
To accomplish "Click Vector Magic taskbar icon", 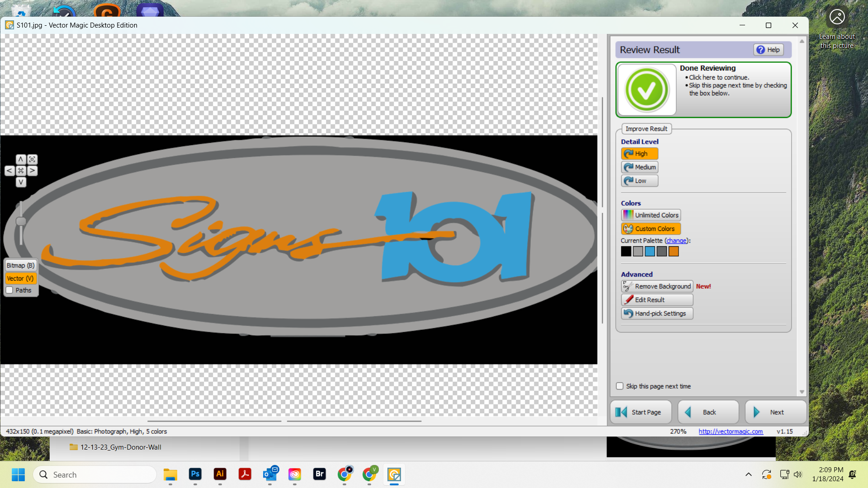I will click(394, 474).
